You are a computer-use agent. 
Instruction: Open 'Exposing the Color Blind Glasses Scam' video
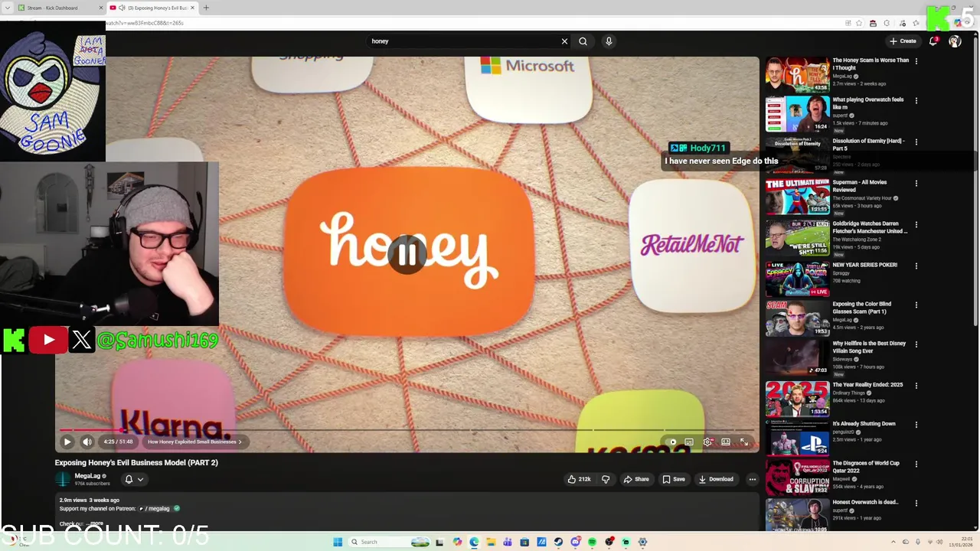797,318
